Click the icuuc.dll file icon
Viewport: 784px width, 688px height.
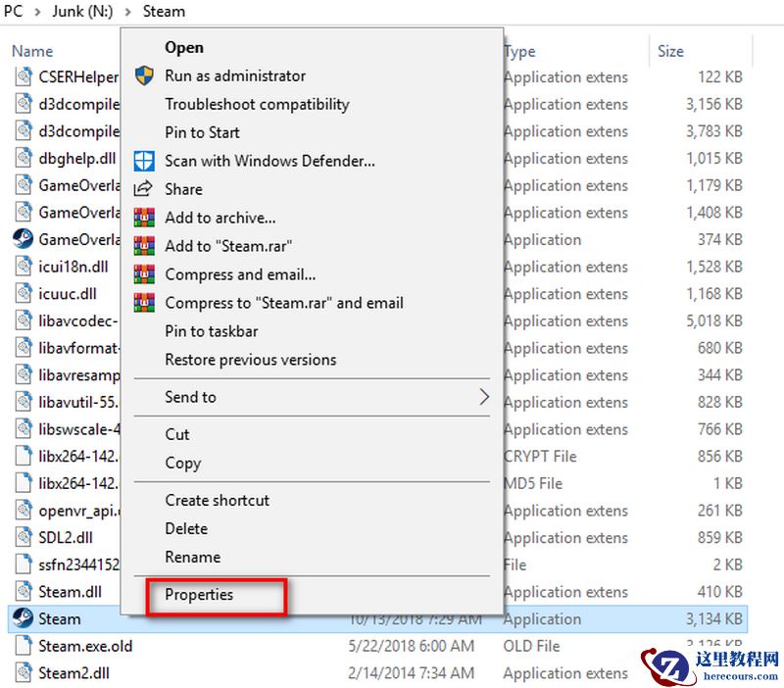(x=23, y=293)
